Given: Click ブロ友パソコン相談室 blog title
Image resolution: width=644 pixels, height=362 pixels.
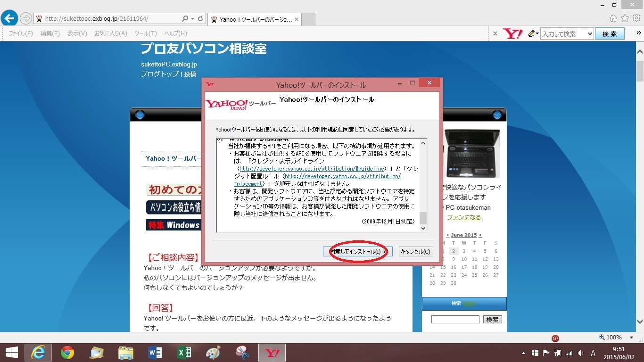Looking at the screenshot, I should point(204,49).
